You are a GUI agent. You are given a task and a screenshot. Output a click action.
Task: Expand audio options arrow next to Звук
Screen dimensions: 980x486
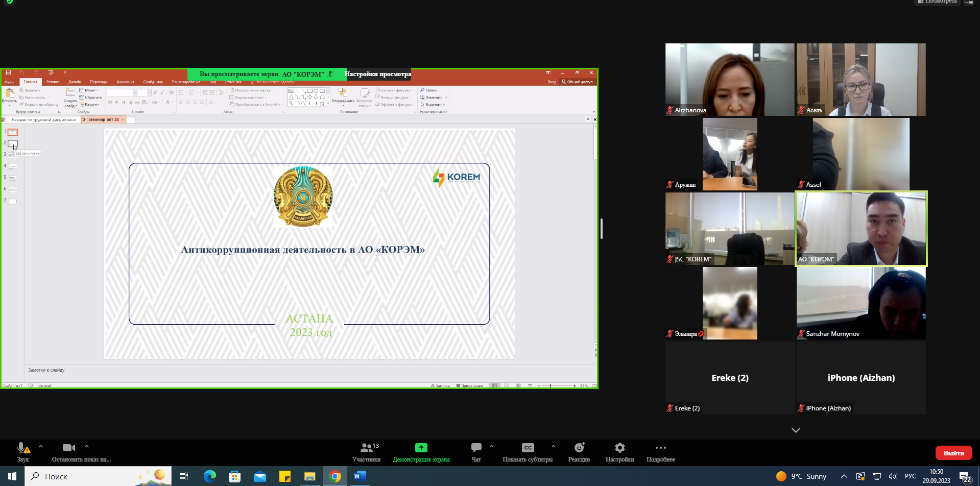click(x=41, y=447)
